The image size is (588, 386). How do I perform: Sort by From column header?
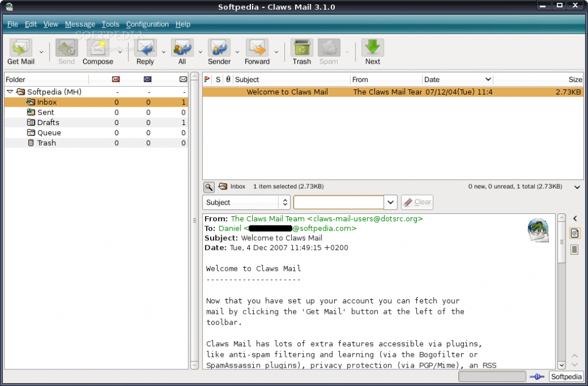pyautogui.click(x=386, y=79)
